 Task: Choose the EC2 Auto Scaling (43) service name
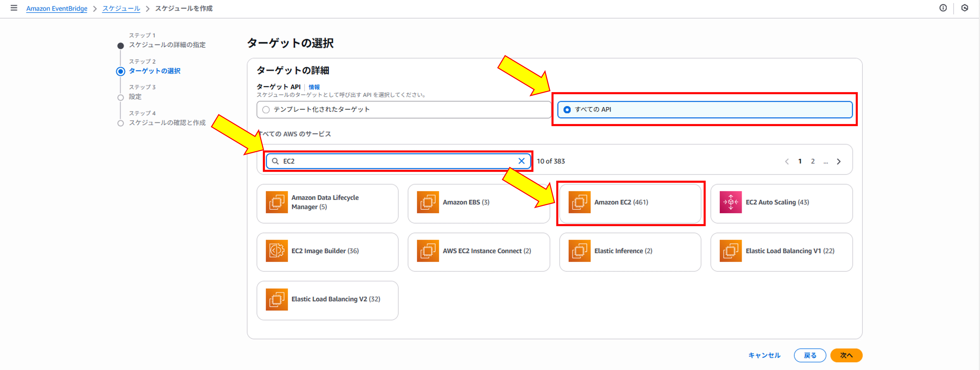coord(777,202)
